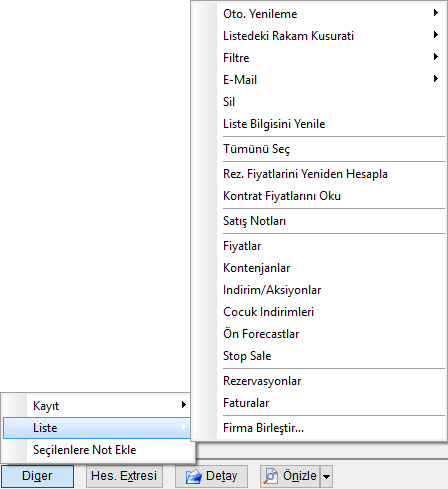Choose Firma Birleştir... option

pyautogui.click(x=319, y=428)
